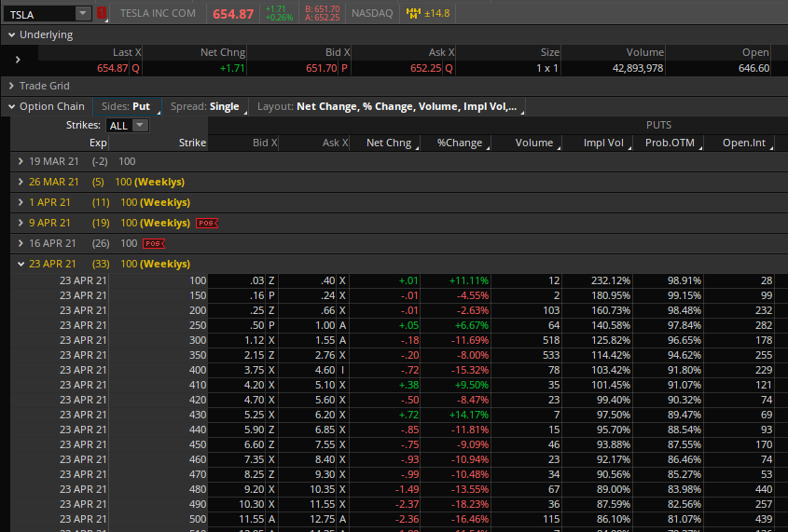Screen dimensions: 788x532
Task: Click bid 9.20 on 480 strike put
Action: (x=254, y=489)
